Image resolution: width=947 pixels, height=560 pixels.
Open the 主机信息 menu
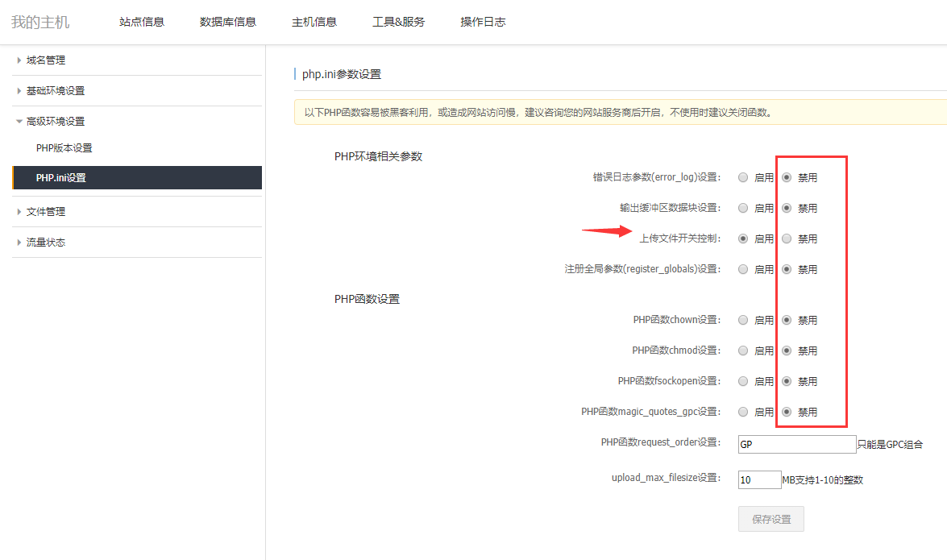[x=315, y=22]
